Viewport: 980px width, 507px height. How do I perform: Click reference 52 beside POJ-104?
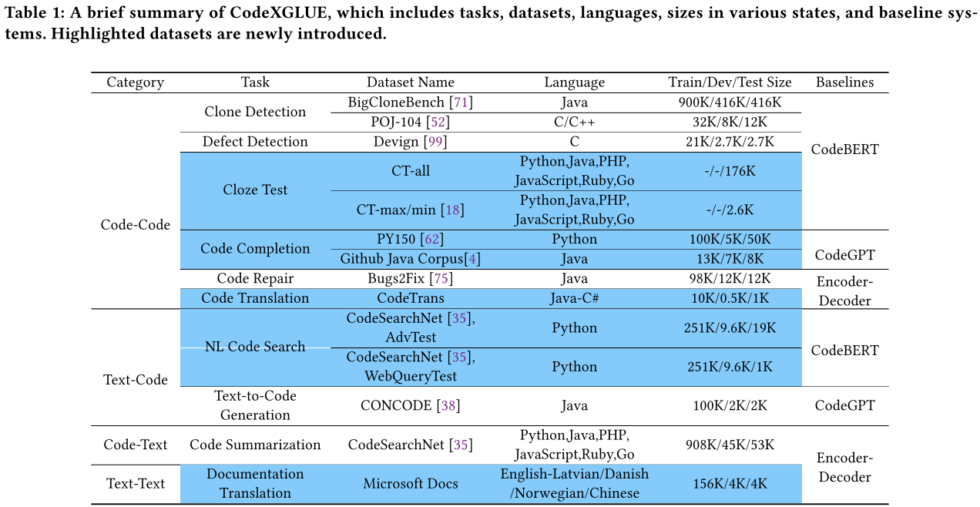point(440,123)
